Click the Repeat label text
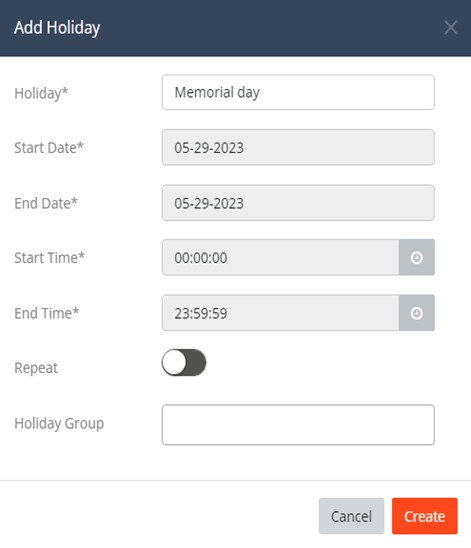 tap(36, 368)
